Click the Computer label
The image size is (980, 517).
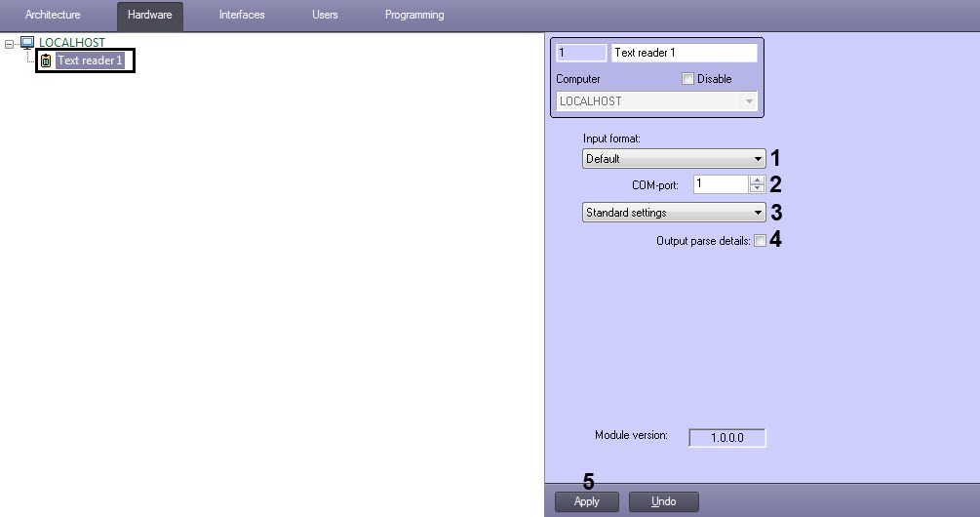pos(578,79)
